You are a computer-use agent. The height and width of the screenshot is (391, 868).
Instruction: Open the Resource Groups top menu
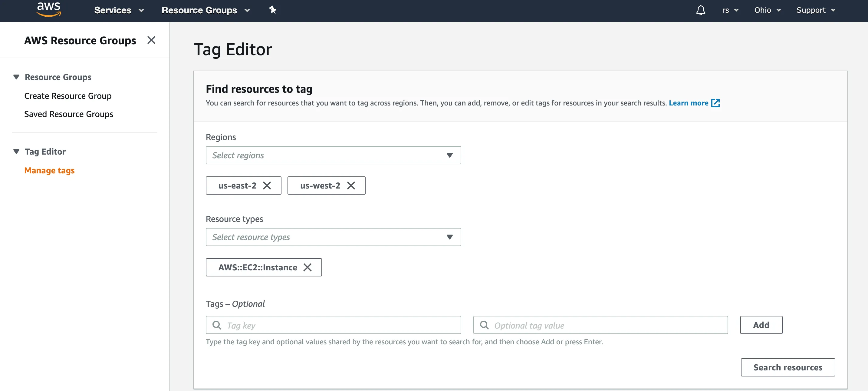click(205, 10)
